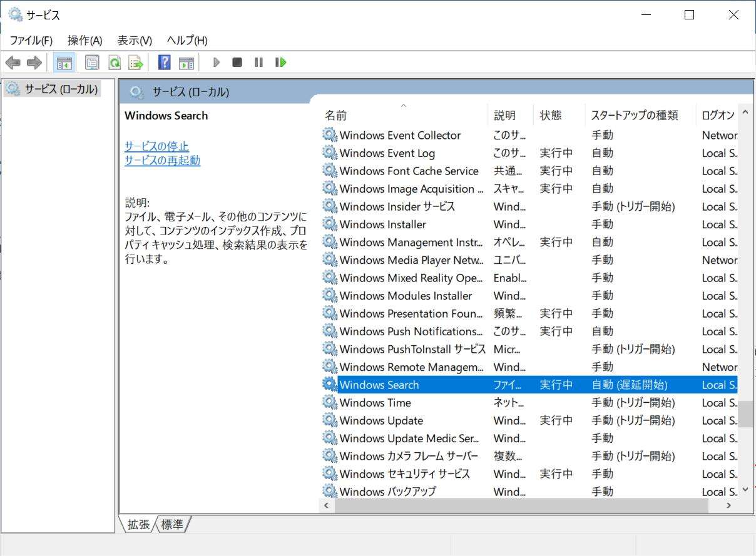Click the Services app icon in title bar
This screenshot has width=756, height=556.
[x=15, y=14]
